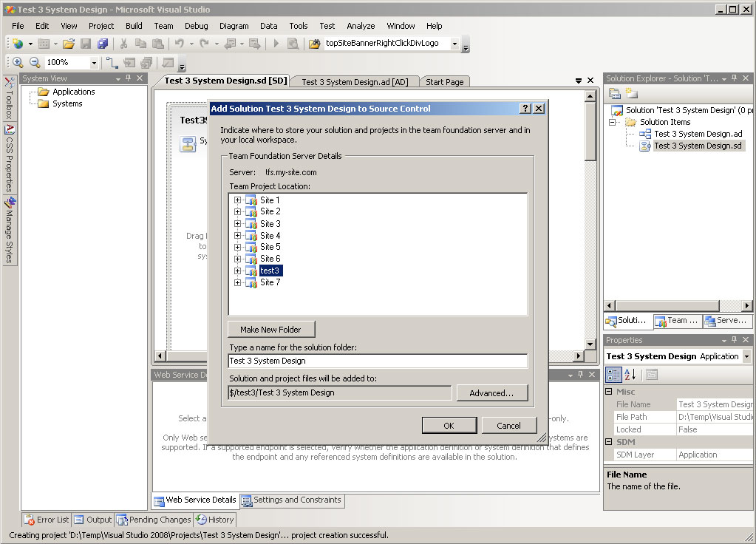Screen dimensions: 756x544
Task: Open the Output tab
Action: tap(94, 520)
